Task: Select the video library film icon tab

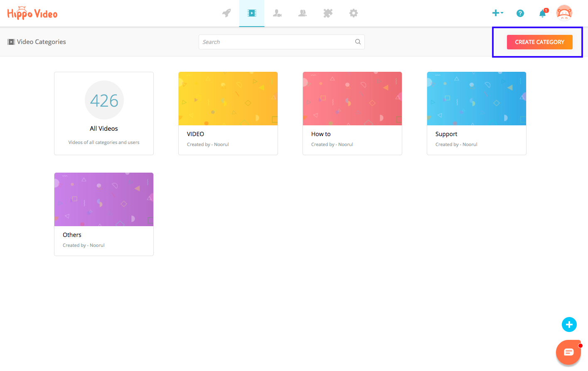Action: coord(252,13)
